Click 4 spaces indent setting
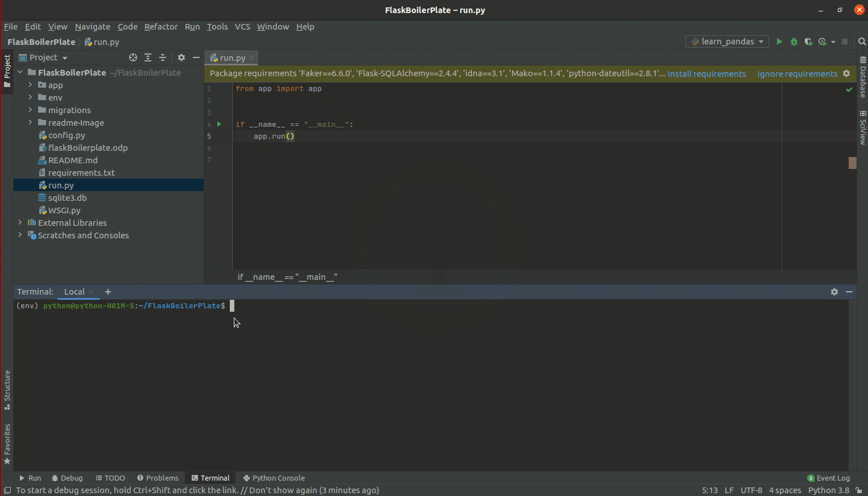The height and width of the screenshot is (496, 868). tap(785, 490)
